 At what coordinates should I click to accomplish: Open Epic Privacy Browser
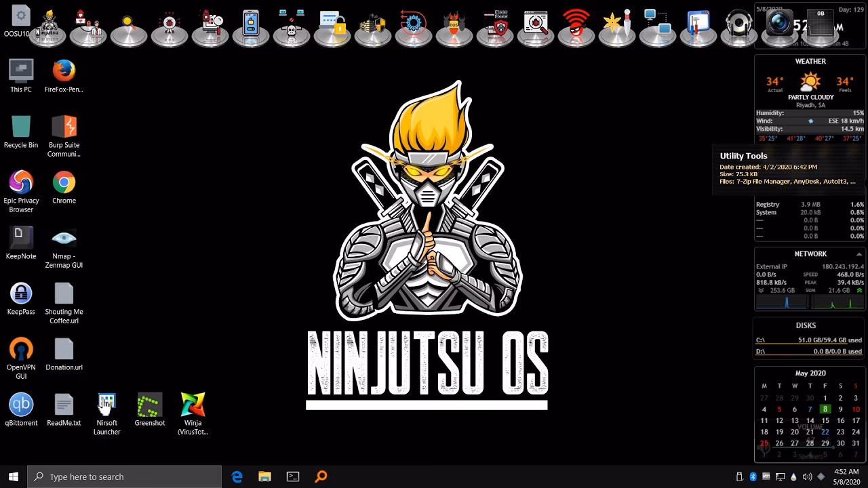pos(21,183)
